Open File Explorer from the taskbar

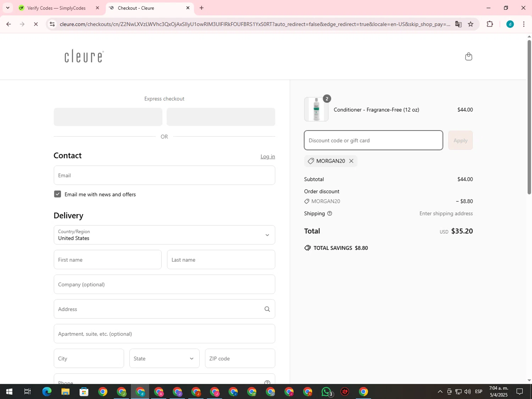(x=65, y=392)
